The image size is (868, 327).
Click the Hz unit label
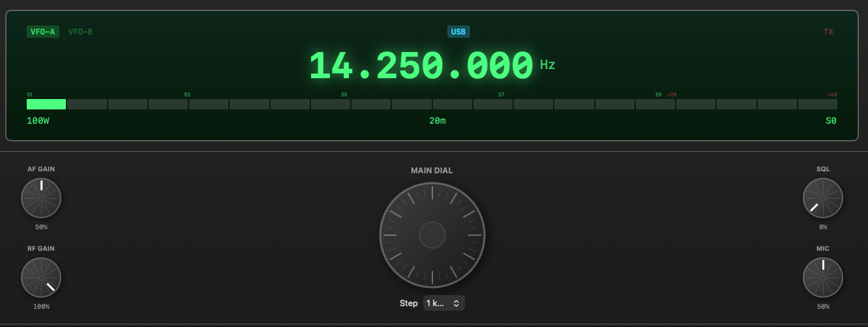(x=548, y=65)
